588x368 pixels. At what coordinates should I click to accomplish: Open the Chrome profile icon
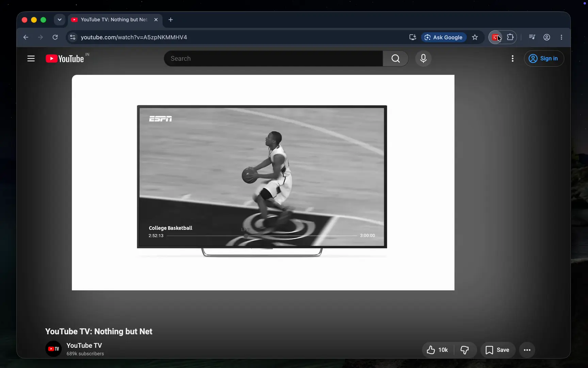click(547, 37)
